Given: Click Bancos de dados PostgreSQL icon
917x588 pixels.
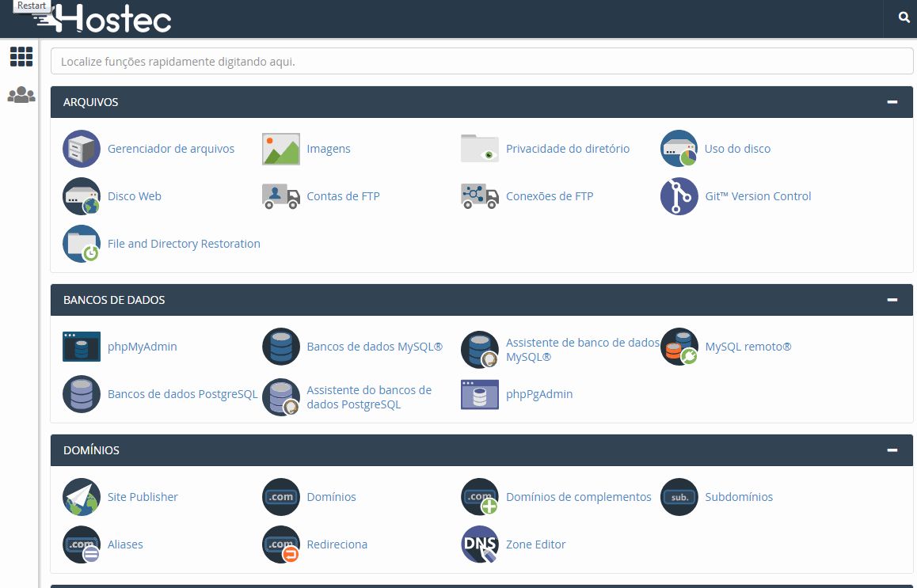Looking at the screenshot, I should (82, 394).
